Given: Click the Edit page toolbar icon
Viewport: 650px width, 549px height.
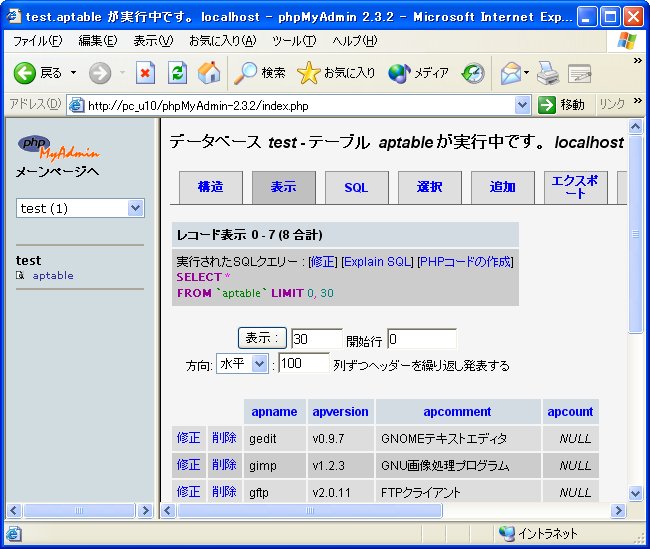Looking at the screenshot, I should click(580, 74).
